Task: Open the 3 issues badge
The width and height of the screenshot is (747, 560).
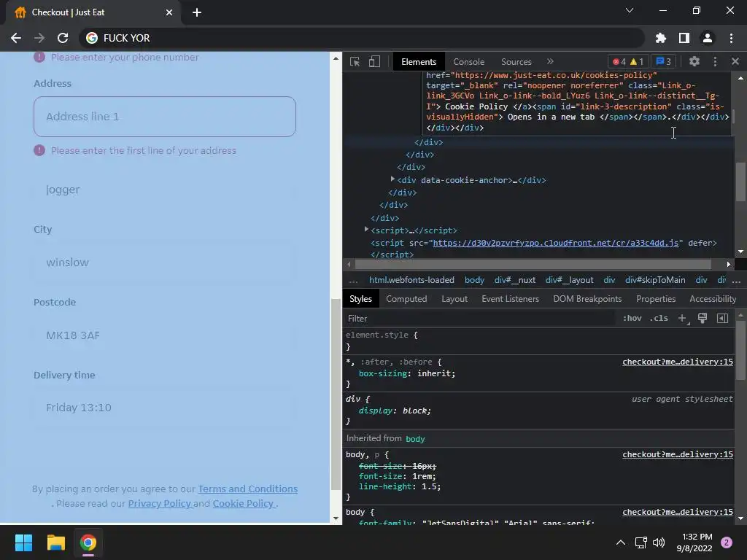Action: tap(664, 61)
